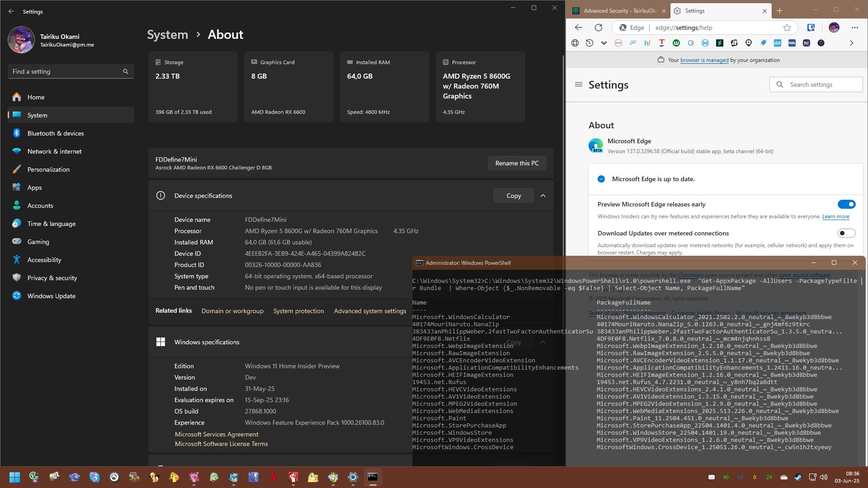Viewport: 868px width, 488px height.
Task: Open the history bookmark icon in favorites bar
Action: 590,43
